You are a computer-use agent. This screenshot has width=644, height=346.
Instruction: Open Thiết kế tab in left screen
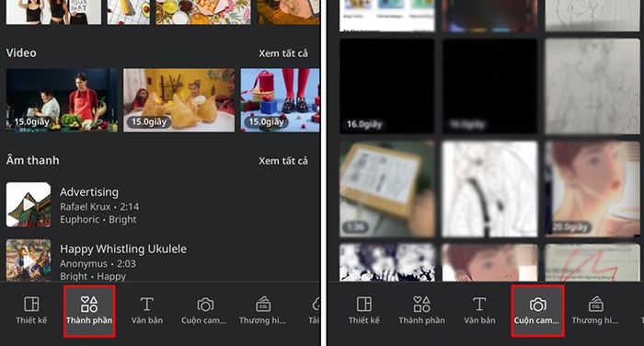(31, 311)
